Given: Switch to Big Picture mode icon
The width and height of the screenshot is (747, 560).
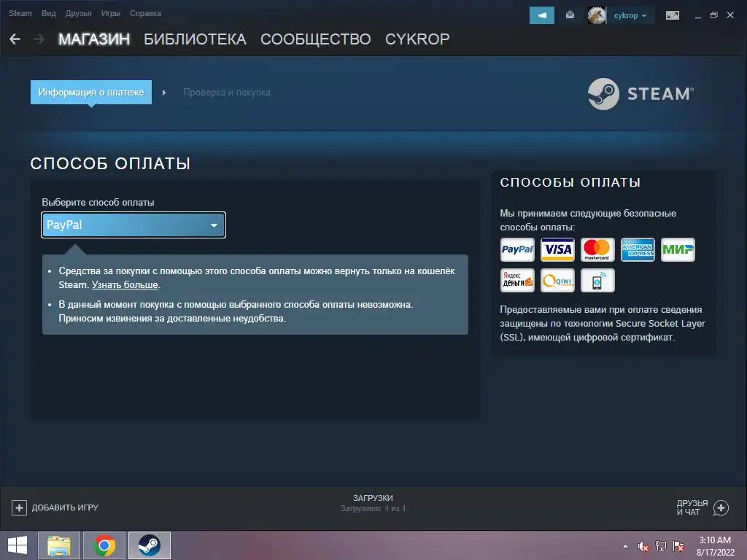Looking at the screenshot, I should [x=672, y=16].
